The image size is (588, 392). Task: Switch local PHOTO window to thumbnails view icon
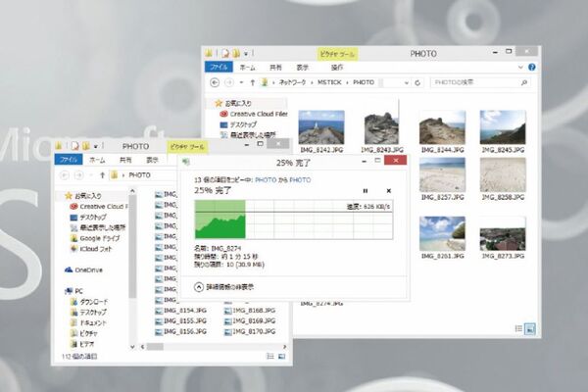[x=281, y=356]
